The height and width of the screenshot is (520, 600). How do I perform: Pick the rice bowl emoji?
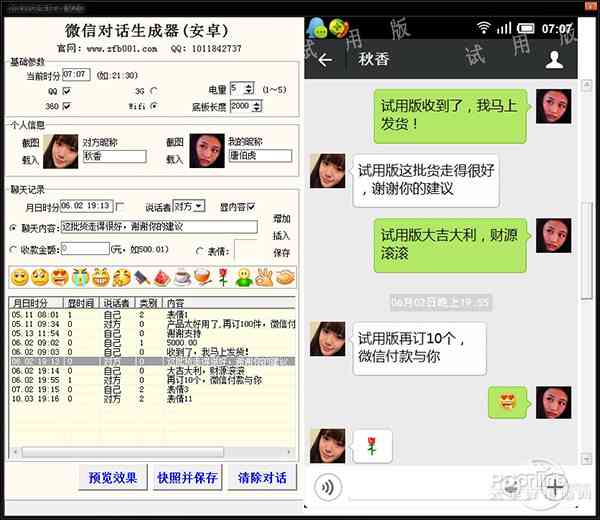[203, 277]
